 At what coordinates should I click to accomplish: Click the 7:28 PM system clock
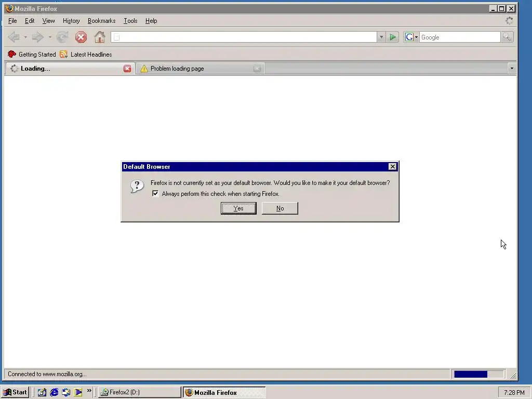tap(514, 393)
